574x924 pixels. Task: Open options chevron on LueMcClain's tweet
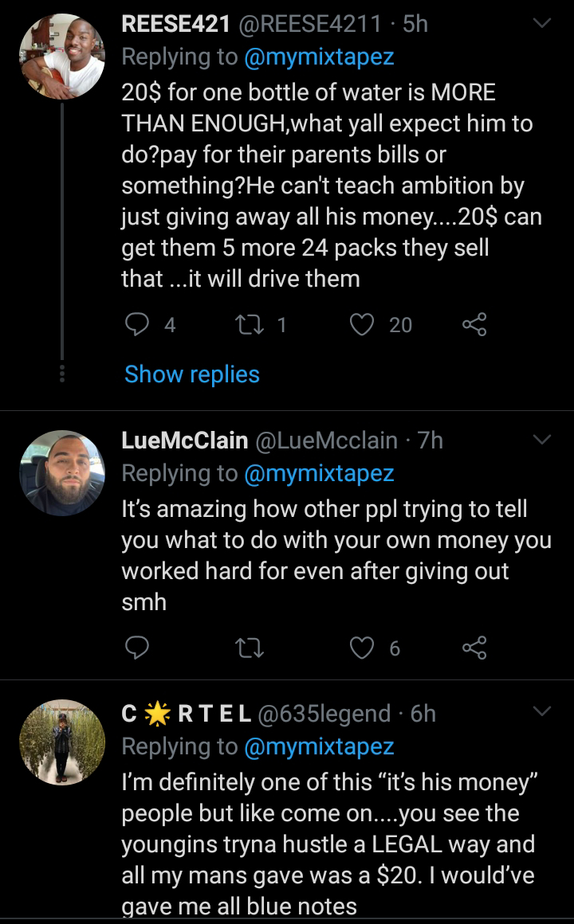[541, 440]
